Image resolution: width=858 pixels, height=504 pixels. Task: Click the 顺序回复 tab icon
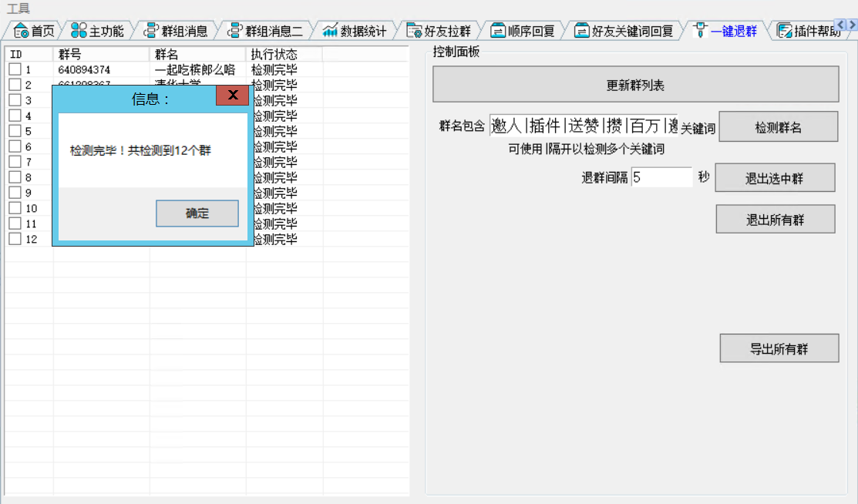[498, 31]
